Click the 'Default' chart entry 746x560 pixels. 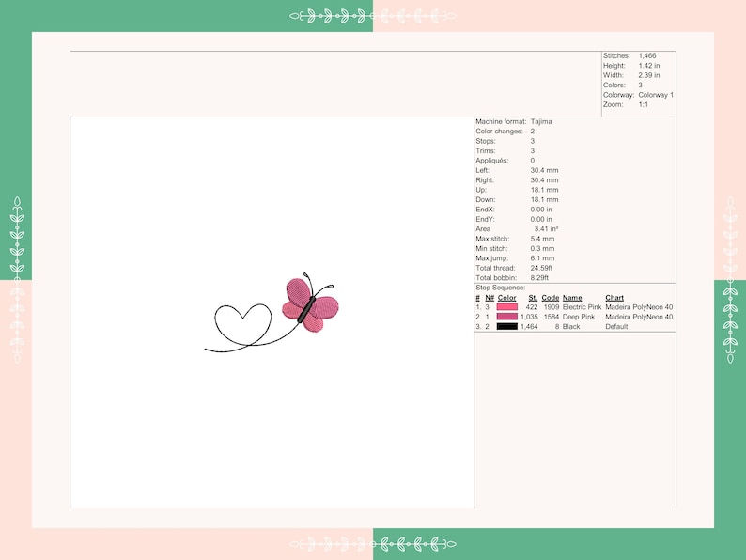(x=616, y=326)
